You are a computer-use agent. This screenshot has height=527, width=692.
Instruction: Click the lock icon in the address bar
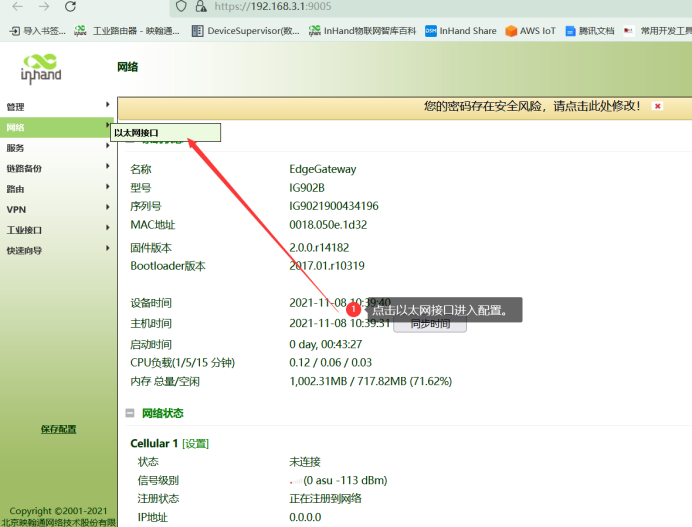pos(201,6)
